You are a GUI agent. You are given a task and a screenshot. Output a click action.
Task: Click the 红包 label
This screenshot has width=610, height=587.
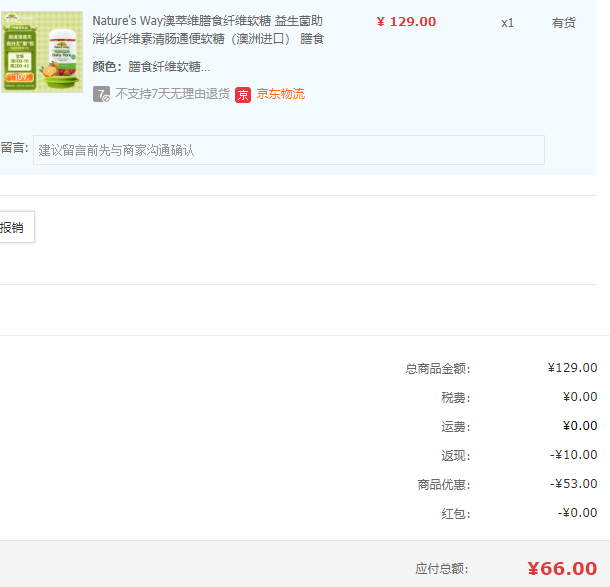455,513
